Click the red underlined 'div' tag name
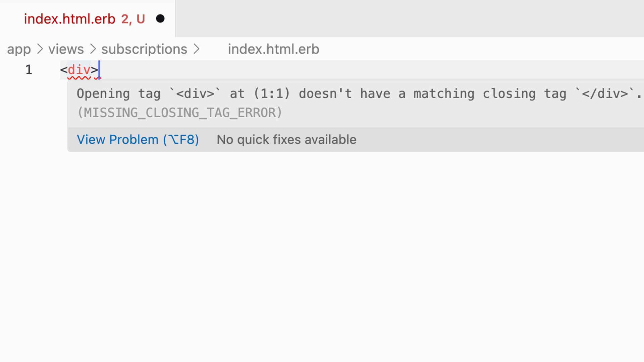644x362 pixels. pos(79,70)
